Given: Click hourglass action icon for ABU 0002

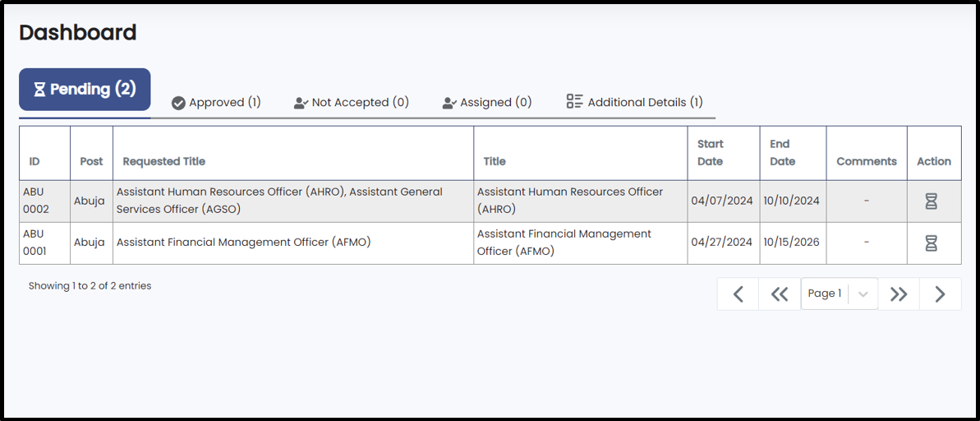Looking at the screenshot, I should click(x=931, y=201).
